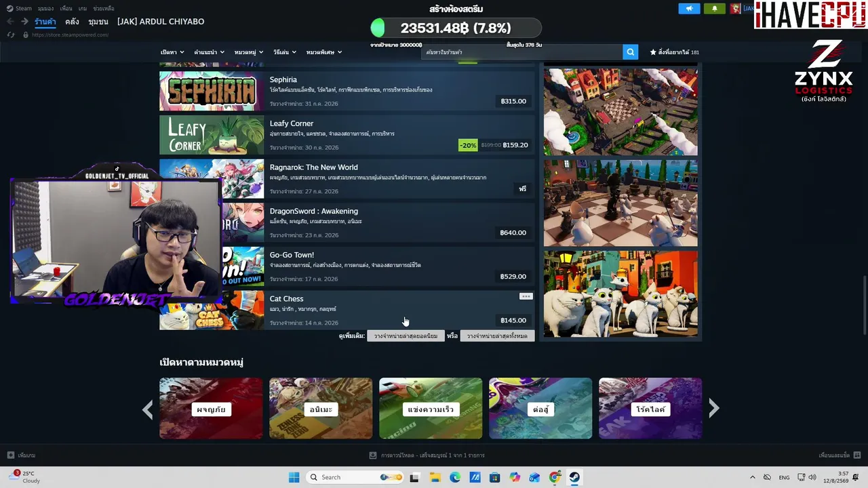
Task: Open the weather widget on the taskbar
Action: pyautogui.click(x=25, y=477)
